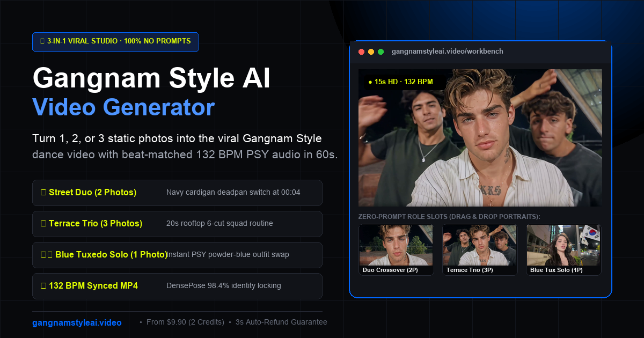644x338 pixels.
Task: Click the green maximize dot in the workbench window
Action: [x=380, y=52]
